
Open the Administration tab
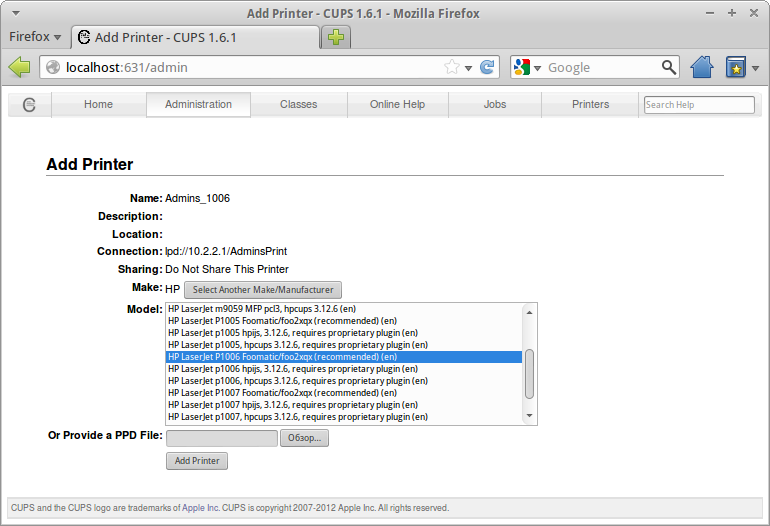tap(198, 105)
